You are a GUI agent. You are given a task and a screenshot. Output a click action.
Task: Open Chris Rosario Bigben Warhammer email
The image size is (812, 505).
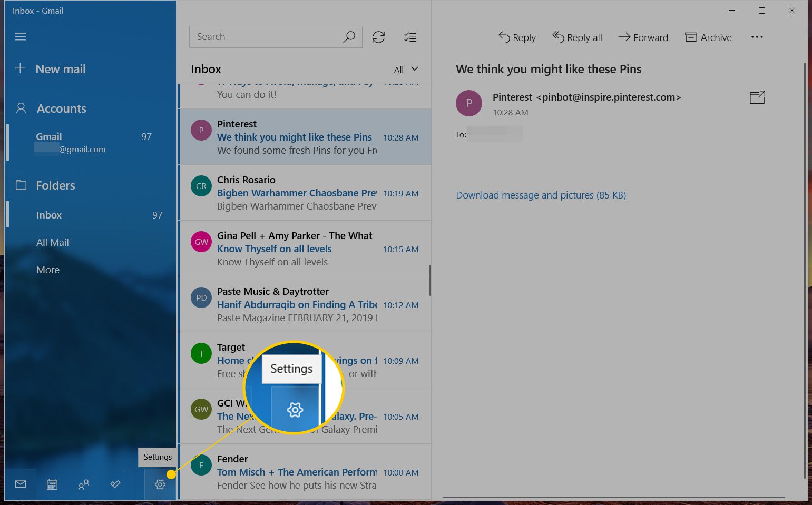pos(306,193)
